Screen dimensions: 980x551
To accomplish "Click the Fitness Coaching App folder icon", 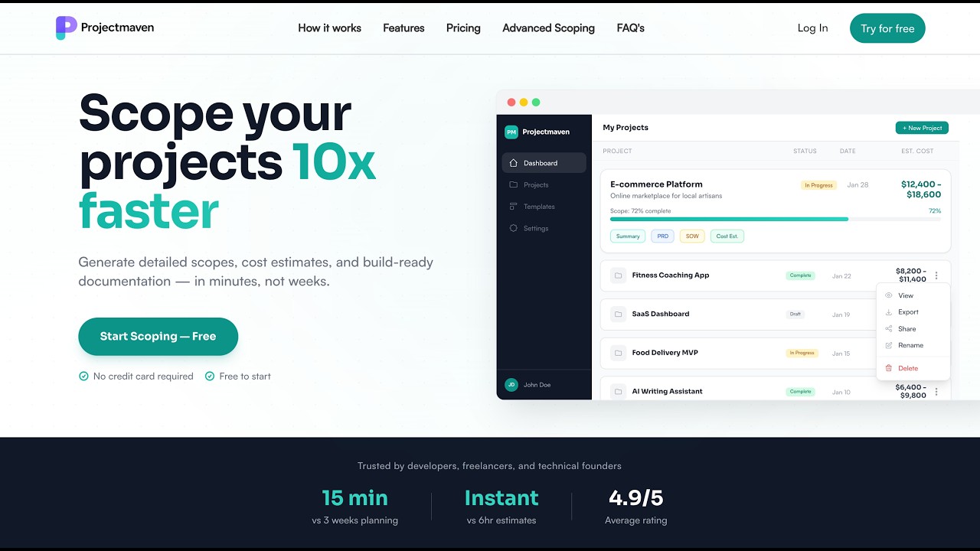I will pyautogui.click(x=618, y=275).
